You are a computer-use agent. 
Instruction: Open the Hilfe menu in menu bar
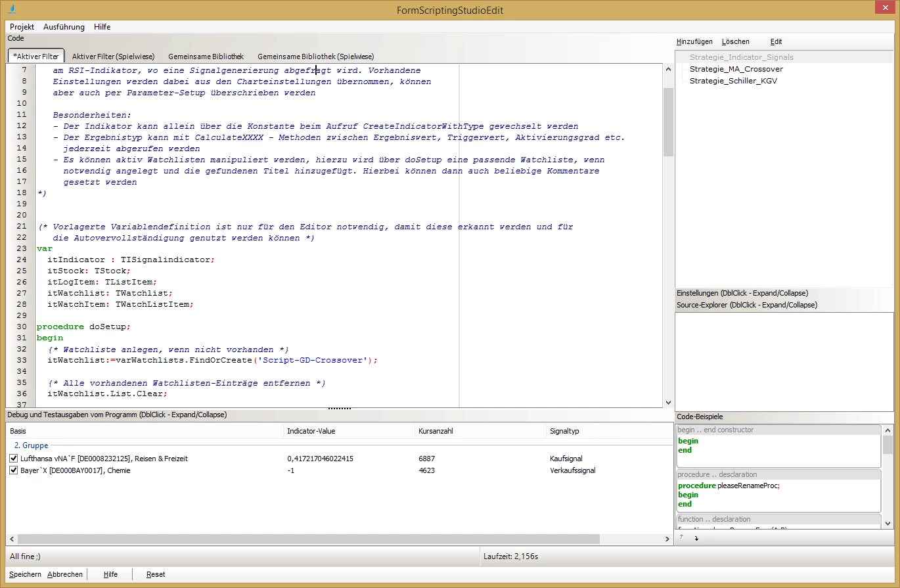(x=102, y=27)
